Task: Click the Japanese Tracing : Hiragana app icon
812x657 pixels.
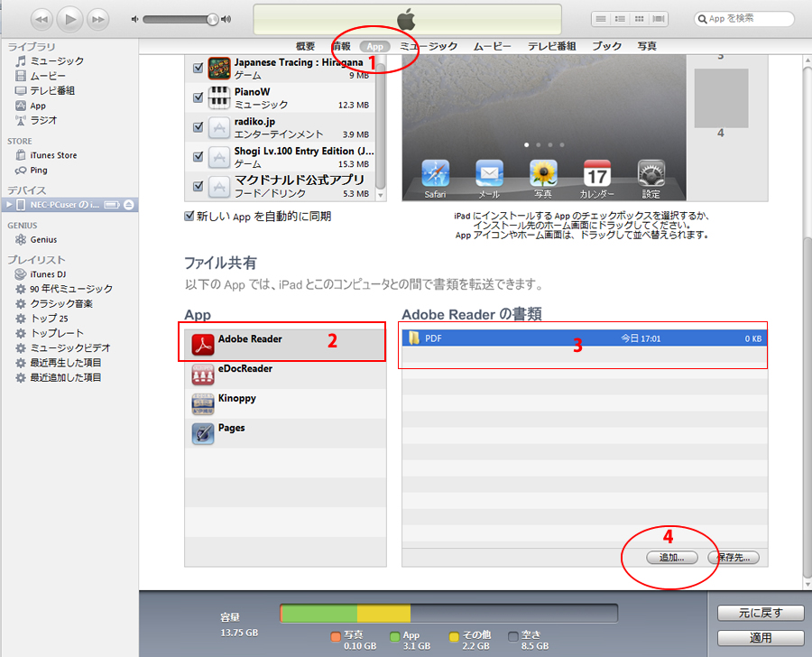Action: point(219,68)
